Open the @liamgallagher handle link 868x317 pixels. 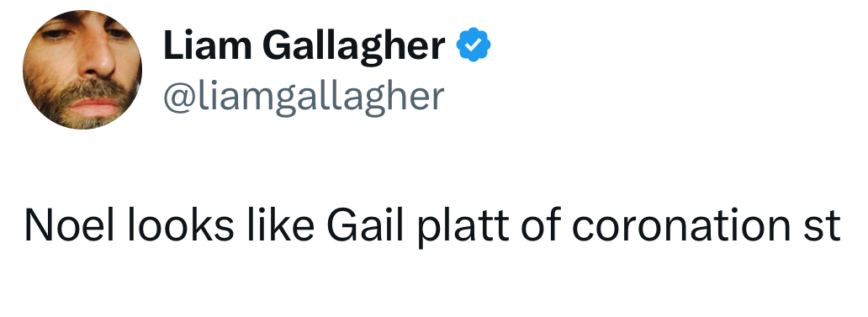coord(304,97)
